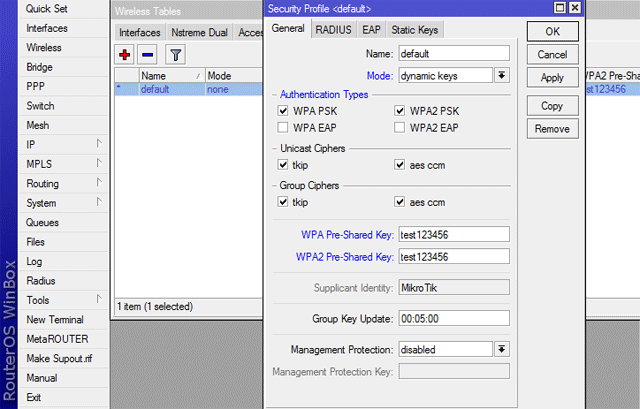This screenshot has width=640, height=409.
Task: Select Exit in the sidebar
Action: (63, 397)
